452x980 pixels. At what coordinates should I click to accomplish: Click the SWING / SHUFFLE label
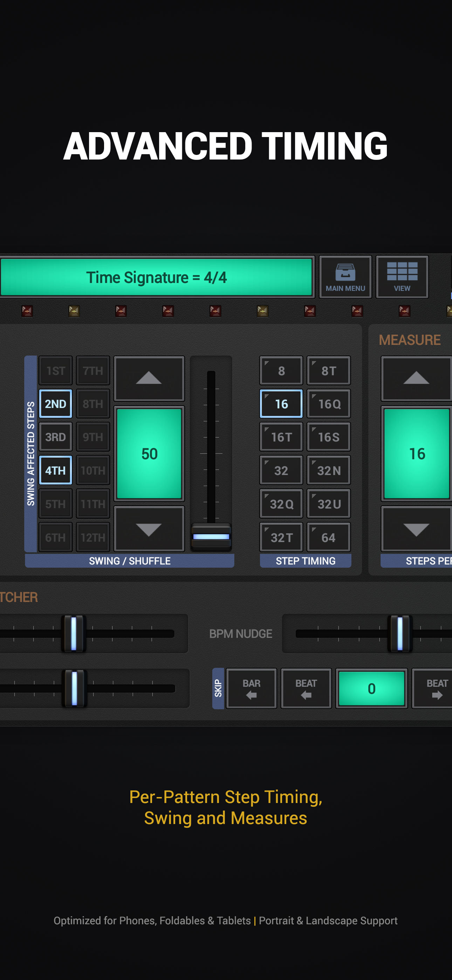click(x=130, y=561)
